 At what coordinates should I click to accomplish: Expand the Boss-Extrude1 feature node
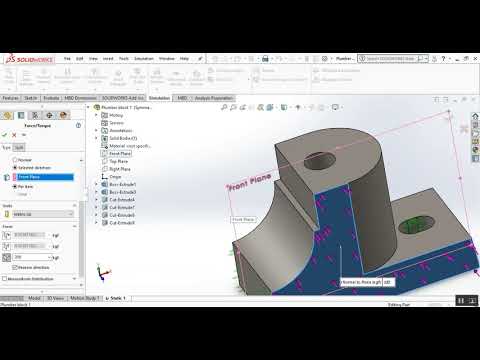click(x=97, y=184)
